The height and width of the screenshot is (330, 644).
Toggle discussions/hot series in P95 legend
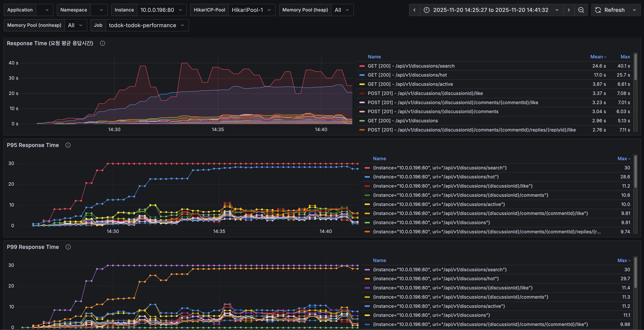click(436, 177)
